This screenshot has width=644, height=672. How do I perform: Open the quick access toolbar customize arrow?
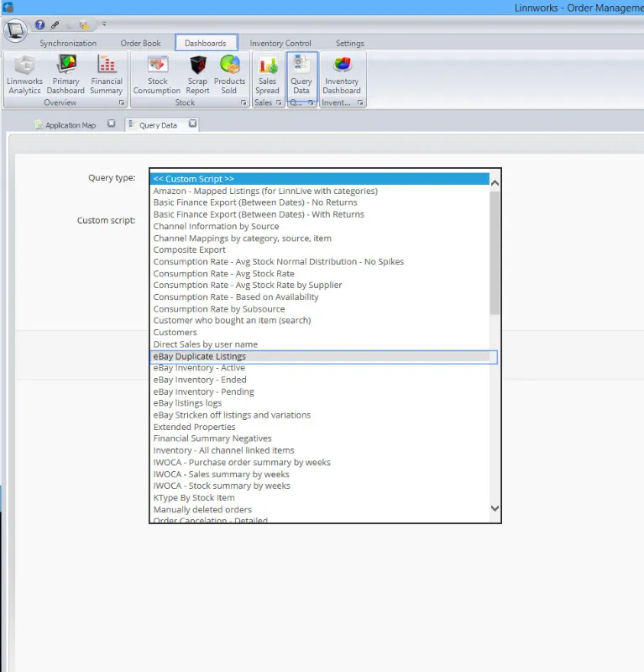click(104, 24)
